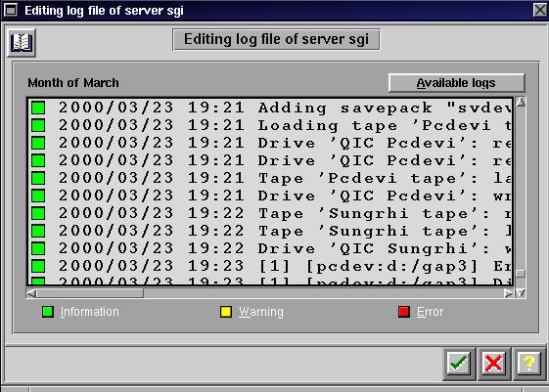The image size is (549, 392).
Task: Click the 'Editing log file of server sgi' header
Action: pyautogui.click(x=276, y=39)
